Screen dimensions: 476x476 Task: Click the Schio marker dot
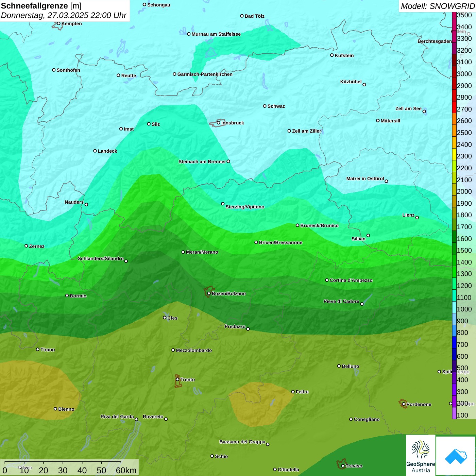[212, 456]
